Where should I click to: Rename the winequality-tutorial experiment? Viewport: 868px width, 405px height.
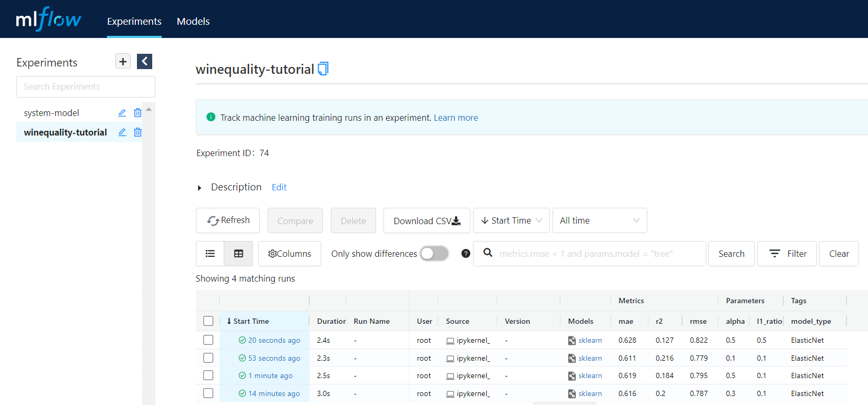[x=122, y=132]
